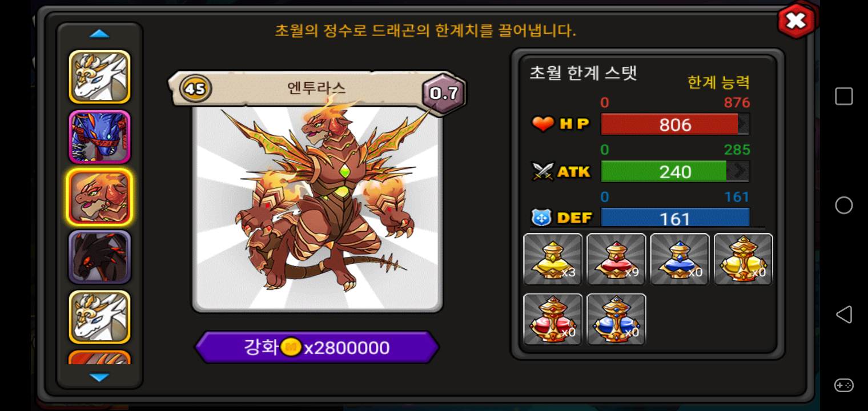Image resolution: width=868 pixels, height=411 pixels.
Task: Select the large red ornate potion
Action: [x=553, y=320]
